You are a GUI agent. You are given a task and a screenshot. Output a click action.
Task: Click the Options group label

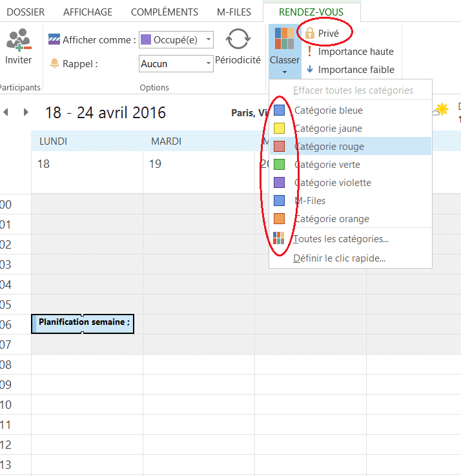click(x=154, y=87)
